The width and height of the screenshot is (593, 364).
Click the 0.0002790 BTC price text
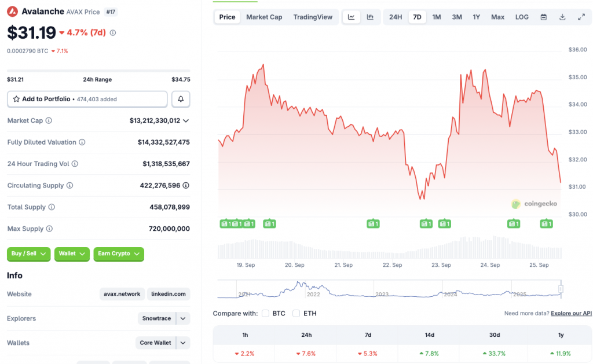click(x=28, y=51)
